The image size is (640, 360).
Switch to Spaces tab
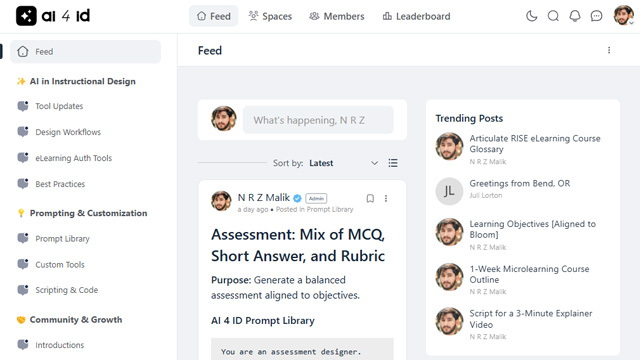[270, 16]
